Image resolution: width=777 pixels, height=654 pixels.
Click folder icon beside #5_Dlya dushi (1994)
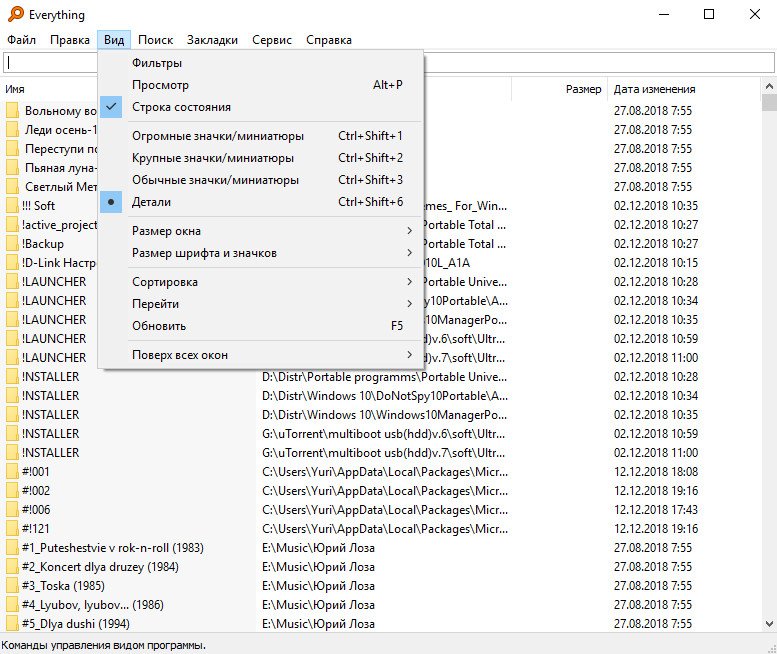click(x=12, y=624)
